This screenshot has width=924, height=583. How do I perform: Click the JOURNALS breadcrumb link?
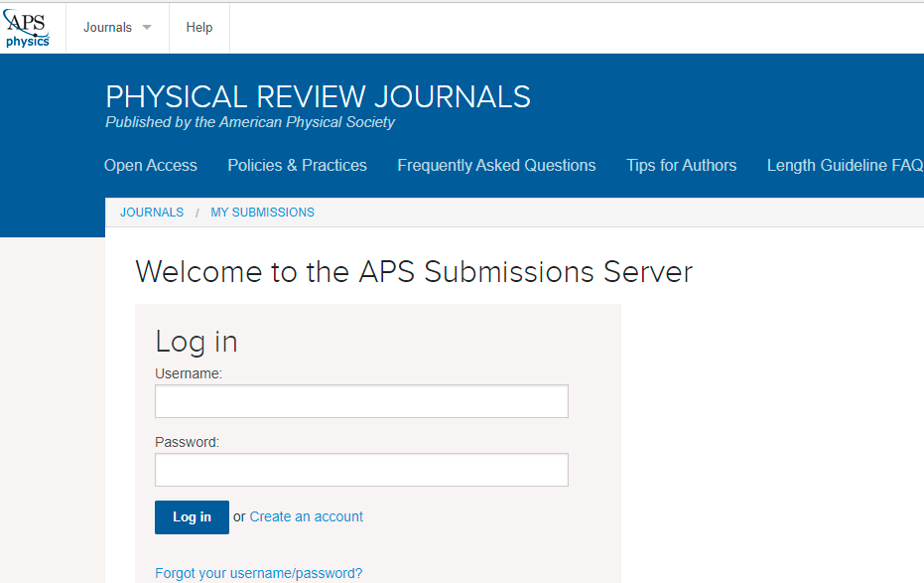click(x=152, y=213)
